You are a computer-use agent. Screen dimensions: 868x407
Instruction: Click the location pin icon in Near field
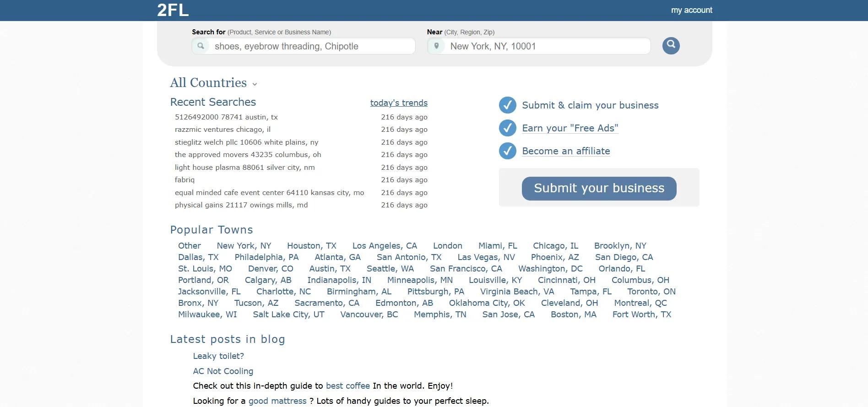pyautogui.click(x=436, y=46)
